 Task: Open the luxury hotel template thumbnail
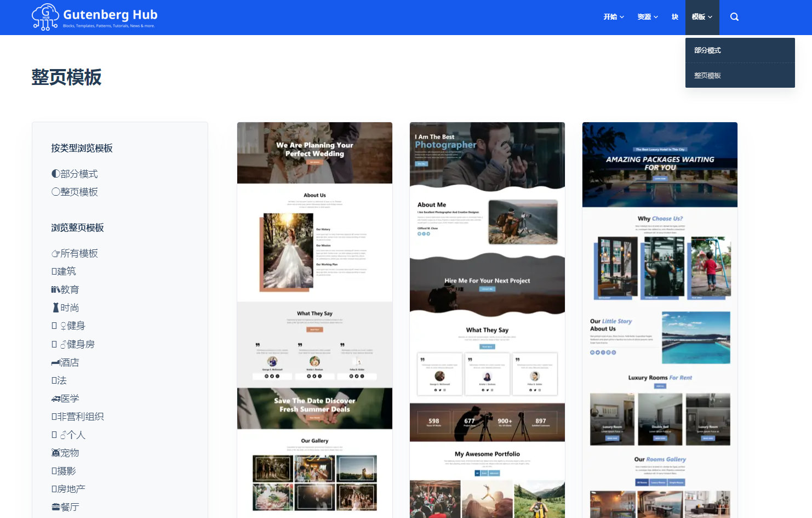[x=660, y=318]
